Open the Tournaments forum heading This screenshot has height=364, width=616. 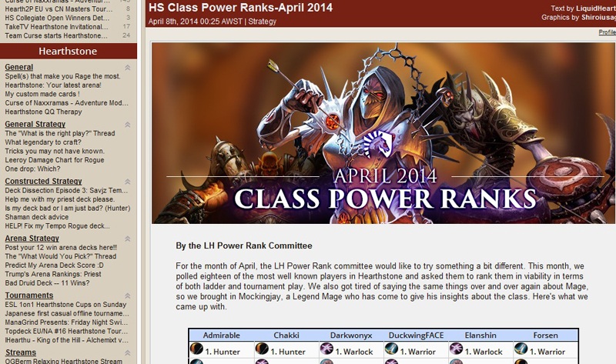tap(29, 296)
